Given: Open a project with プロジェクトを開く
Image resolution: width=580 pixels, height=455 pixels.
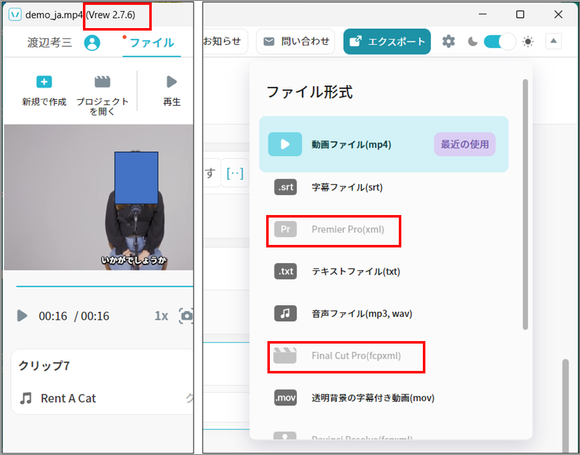Looking at the screenshot, I should pyautogui.click(x=102, y=95).
